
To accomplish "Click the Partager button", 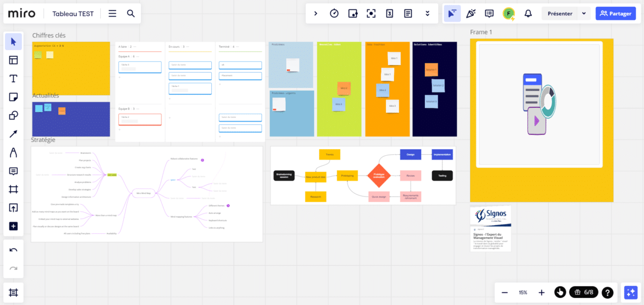I will coord(615,14).
